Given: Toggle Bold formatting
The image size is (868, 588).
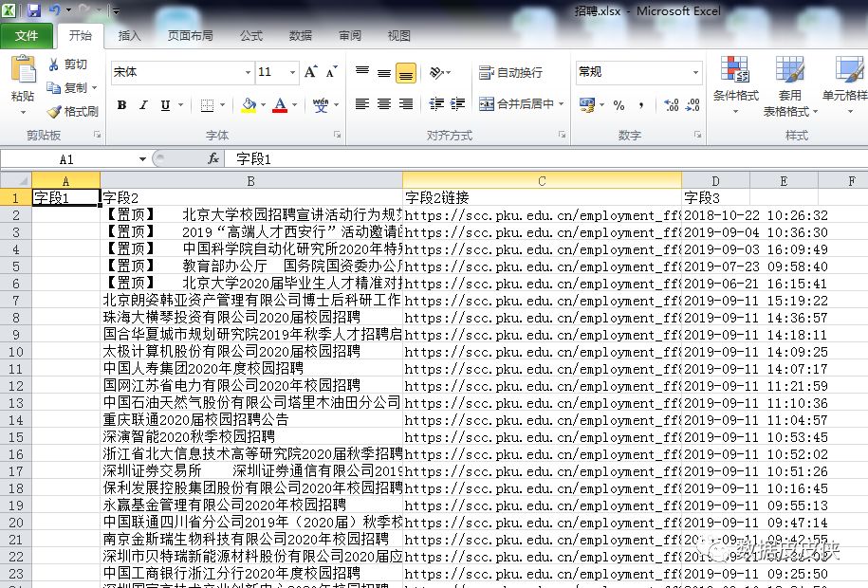Looking at the screenshot, I should 121,105.
